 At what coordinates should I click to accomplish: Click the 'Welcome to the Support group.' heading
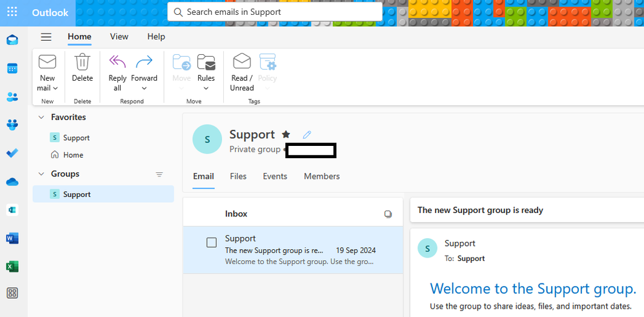tap(533, 289)
